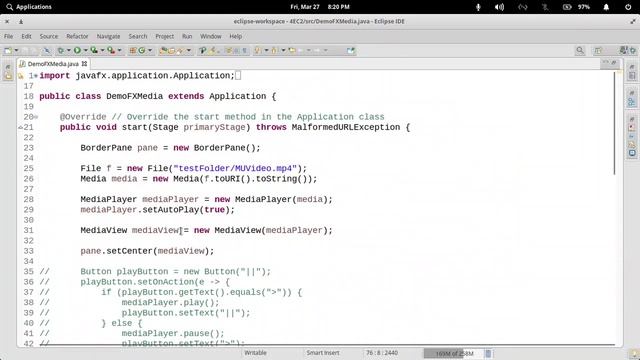This screenshot has width=640, height=360.
Task: Open the Task List minimized view icon
Action: click(632, 76)
